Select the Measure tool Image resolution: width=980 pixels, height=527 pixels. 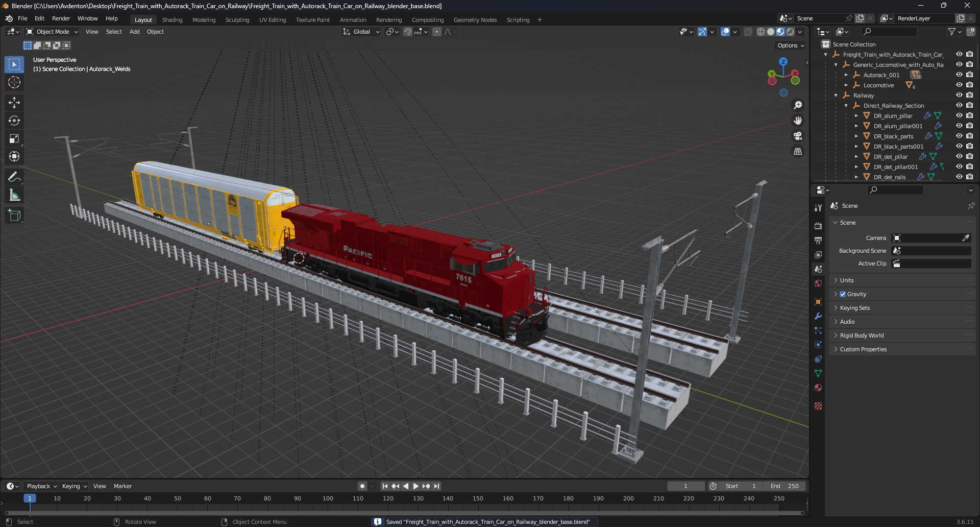[14, 195]
